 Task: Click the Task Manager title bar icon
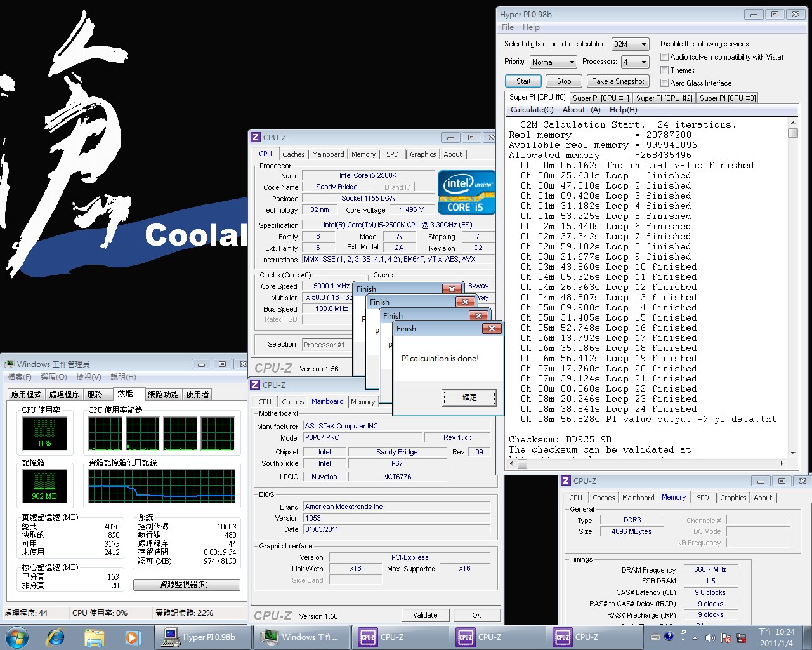click(10, 364)
